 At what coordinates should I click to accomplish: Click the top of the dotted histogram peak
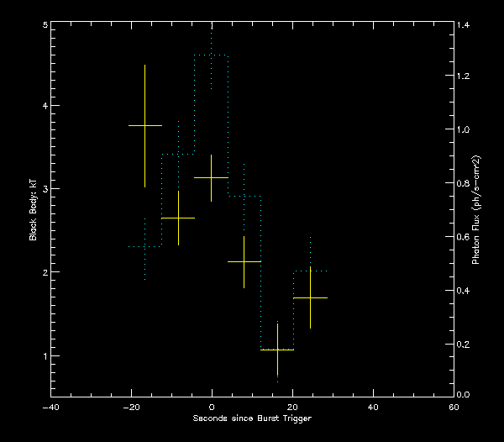(x=211, y=55)
